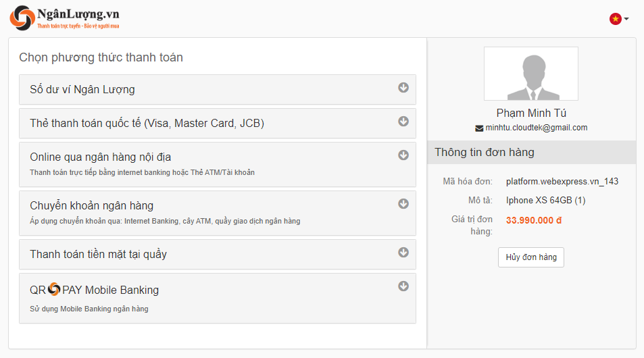Click the QR PAY logo icon
This screenshot has height=358, width=644.
click(54, 289)
